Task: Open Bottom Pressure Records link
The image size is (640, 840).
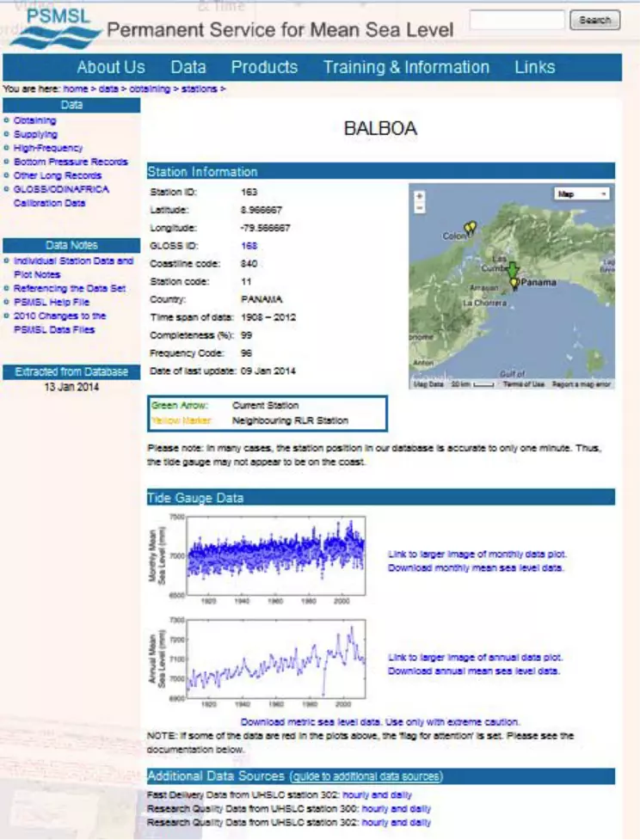Action: (71, 162)
